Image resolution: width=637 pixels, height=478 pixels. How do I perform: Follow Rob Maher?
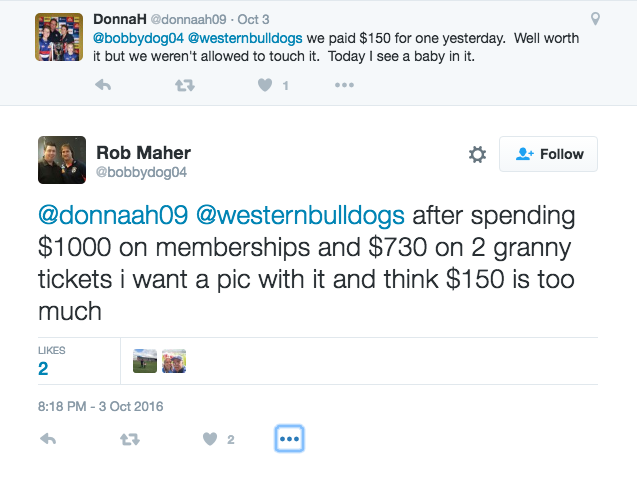pyautogui.click(x=549, y=154)
